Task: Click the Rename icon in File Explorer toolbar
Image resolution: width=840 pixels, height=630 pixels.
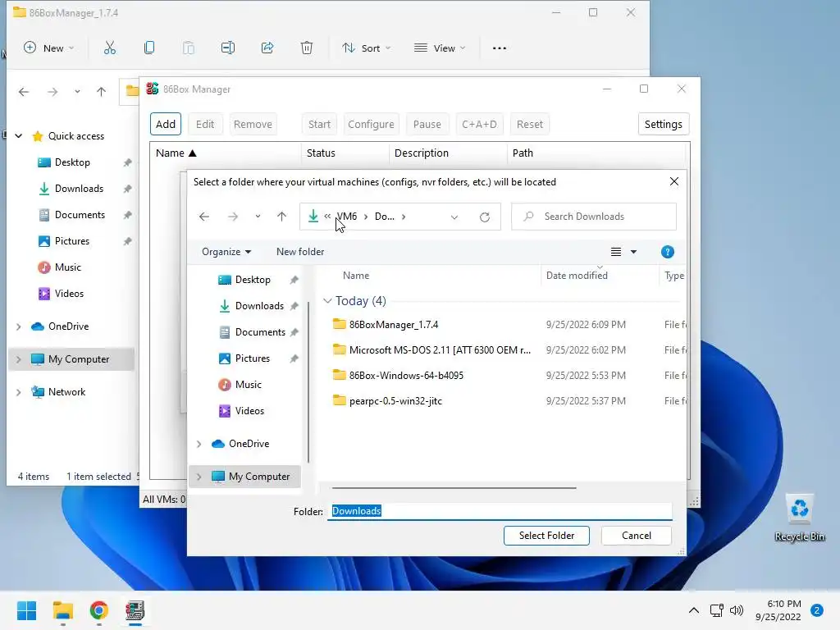Action: tap(228, 48)
